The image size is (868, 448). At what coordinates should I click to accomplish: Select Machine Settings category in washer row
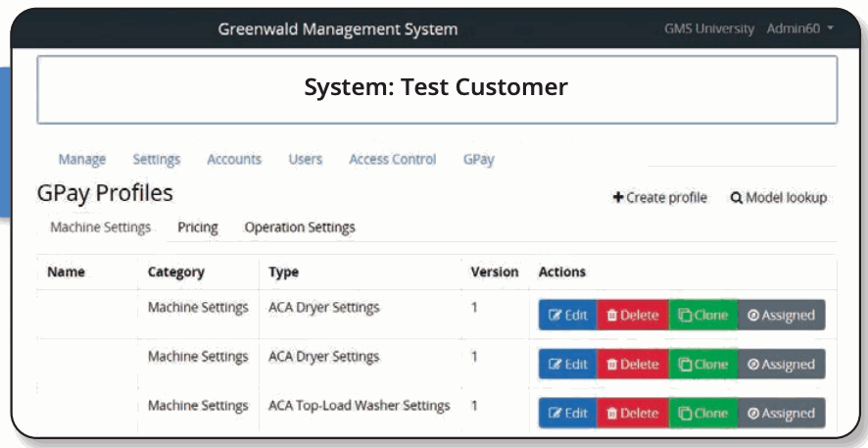(198, 406)
